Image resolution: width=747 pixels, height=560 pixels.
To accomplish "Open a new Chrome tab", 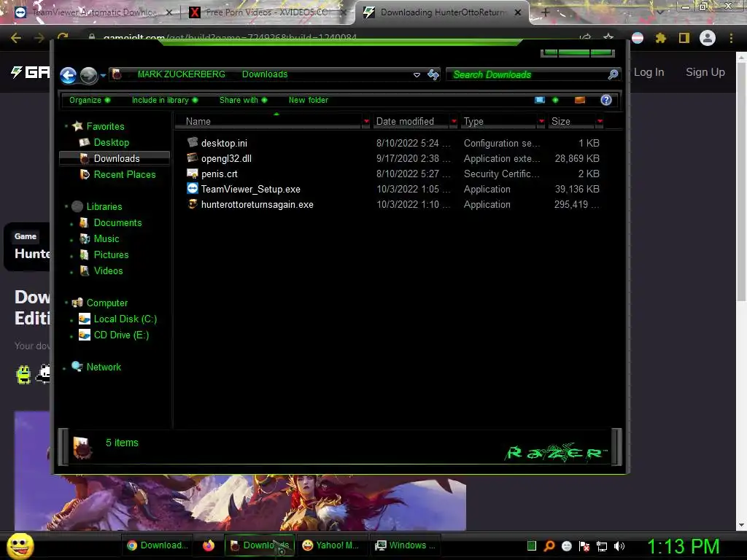I will [546, 13].
